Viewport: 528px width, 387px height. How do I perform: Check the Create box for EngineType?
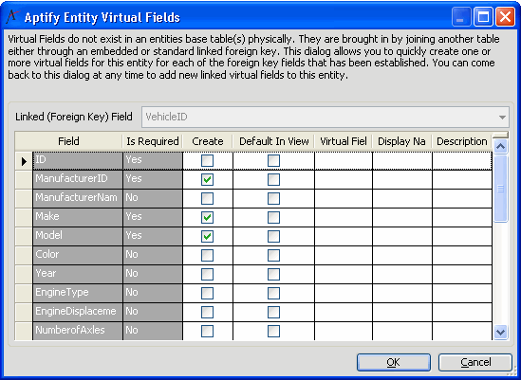(207, 293)
